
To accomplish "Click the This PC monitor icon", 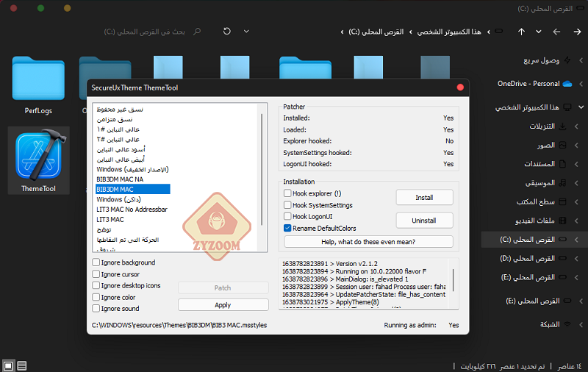I will 567,107.
